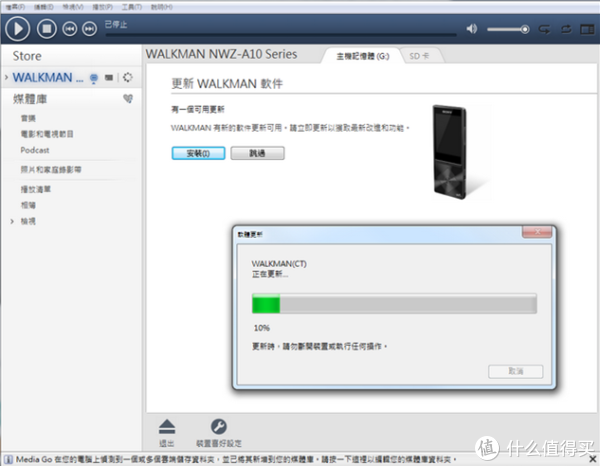Switch to the 主機記憶體 (G:) tab

click(362, 56)
